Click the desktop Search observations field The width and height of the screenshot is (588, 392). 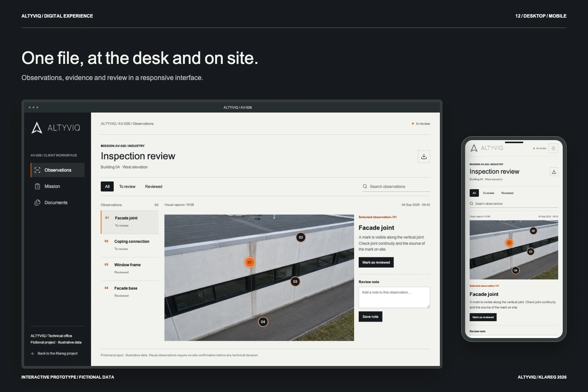[x=396, y=186]
